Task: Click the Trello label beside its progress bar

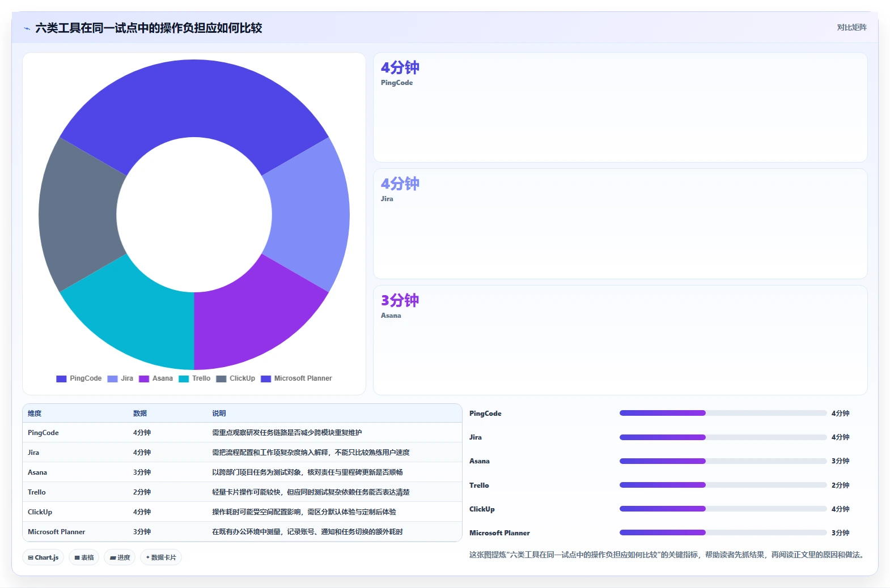Action: tap(479, 485)
